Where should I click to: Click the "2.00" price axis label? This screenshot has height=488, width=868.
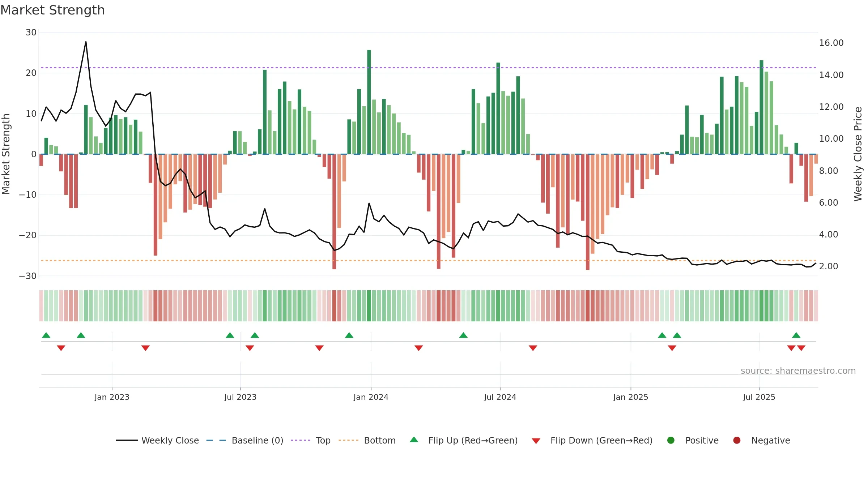829,266
